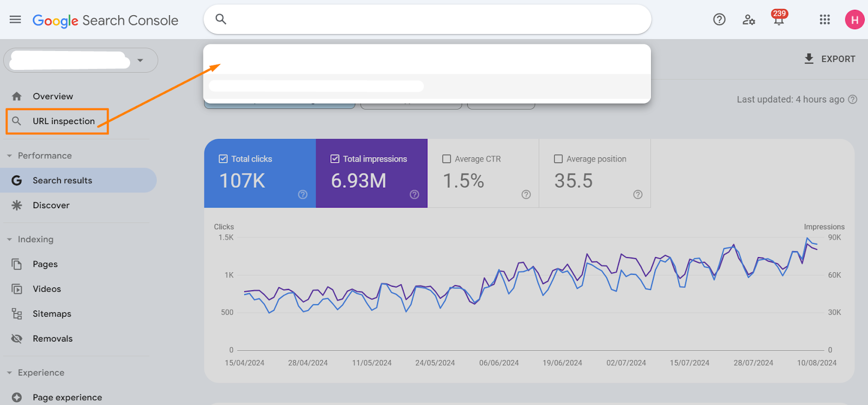
Task: Click the Search results Google G icon
Action: (x=17, y=181)
